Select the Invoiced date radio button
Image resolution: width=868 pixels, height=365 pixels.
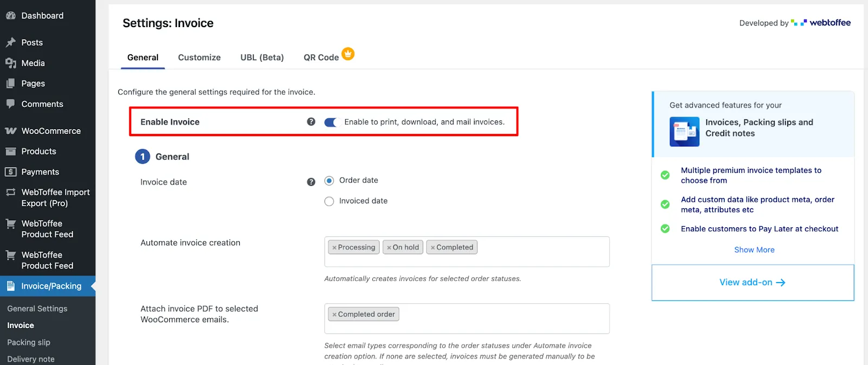(329, 201)
